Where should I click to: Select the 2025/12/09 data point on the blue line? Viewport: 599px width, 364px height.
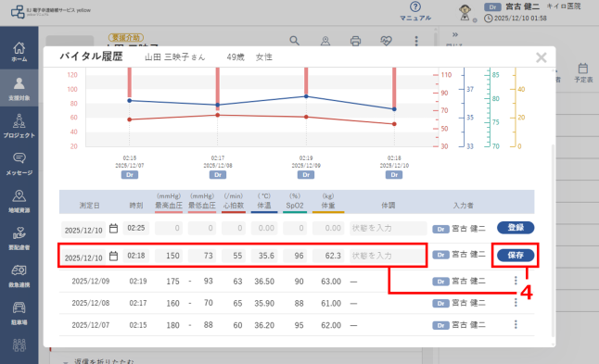(306, 96)
